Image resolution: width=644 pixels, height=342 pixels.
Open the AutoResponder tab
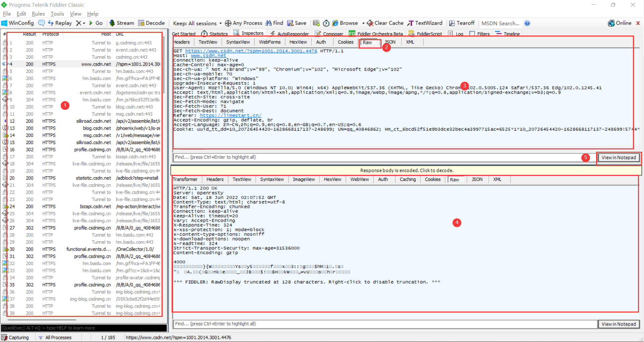289,33
